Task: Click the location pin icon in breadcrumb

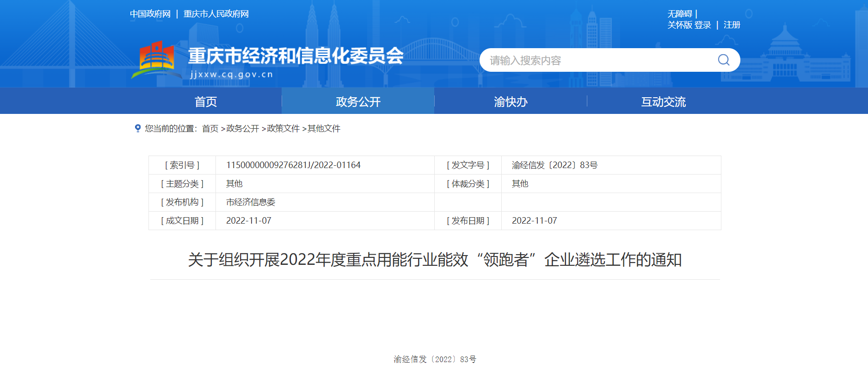Action: pyautogui.click(x=137, y=128)
